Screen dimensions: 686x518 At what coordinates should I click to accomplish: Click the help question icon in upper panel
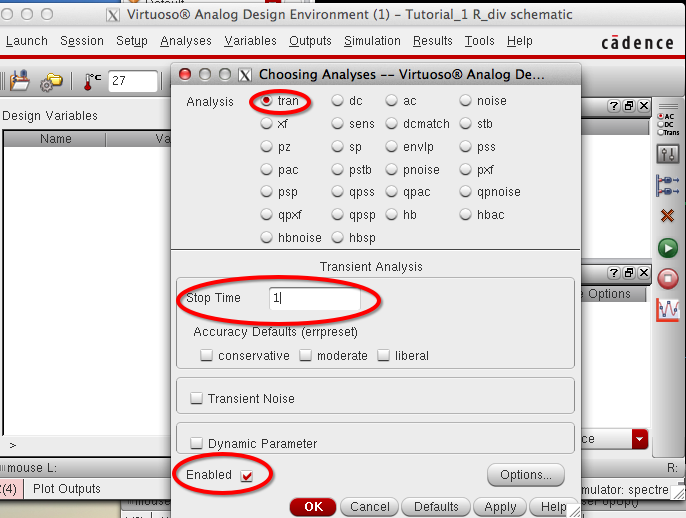(x=614, y=105)
